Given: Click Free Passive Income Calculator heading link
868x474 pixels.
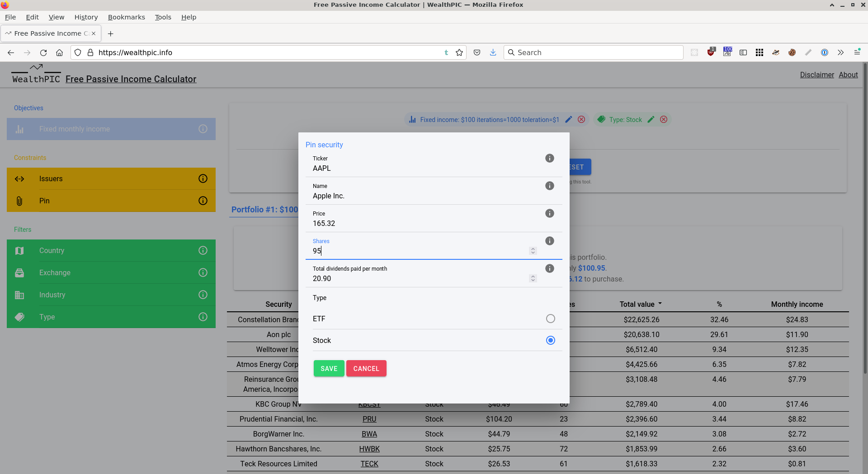Looking at the screenshot, I should coord(131,79).
